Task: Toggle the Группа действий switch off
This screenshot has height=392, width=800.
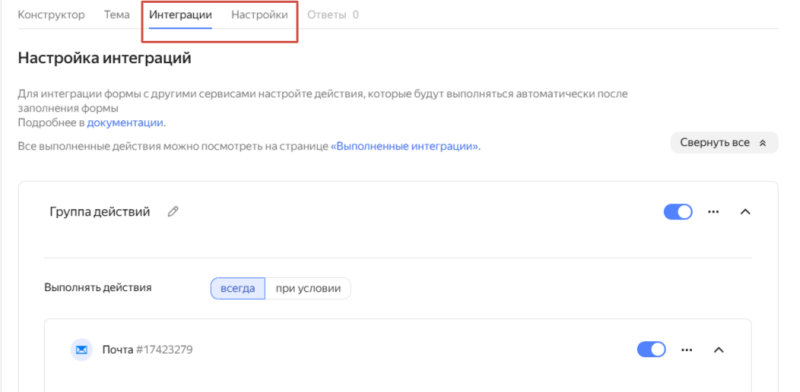Action: click(678, 211)
